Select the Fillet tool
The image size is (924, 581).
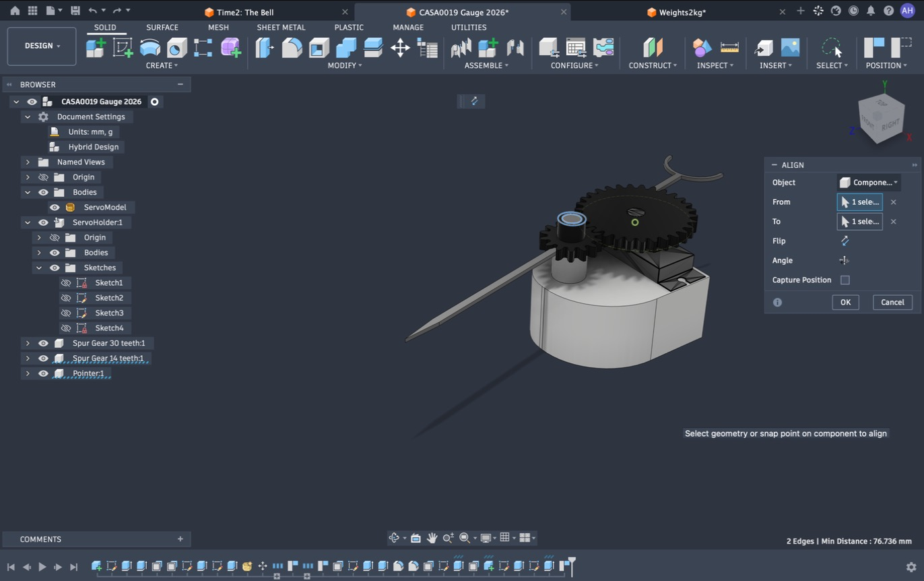pos(292,48)
